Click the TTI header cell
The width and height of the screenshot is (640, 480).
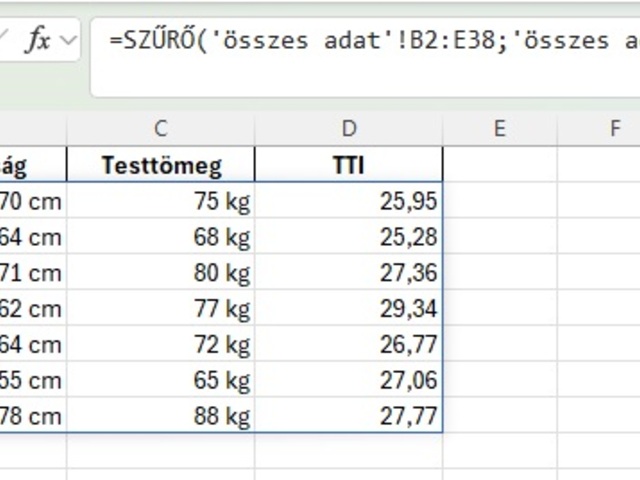pos(349,165)
